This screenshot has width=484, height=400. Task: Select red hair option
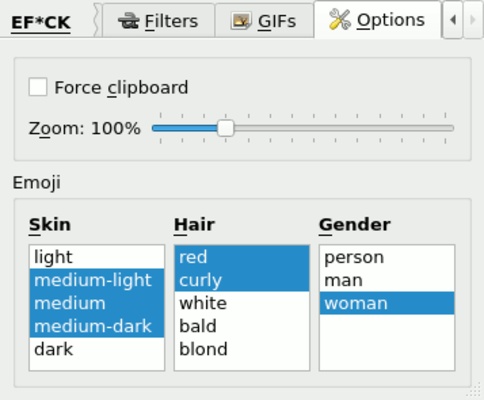(x=242, y=257)
